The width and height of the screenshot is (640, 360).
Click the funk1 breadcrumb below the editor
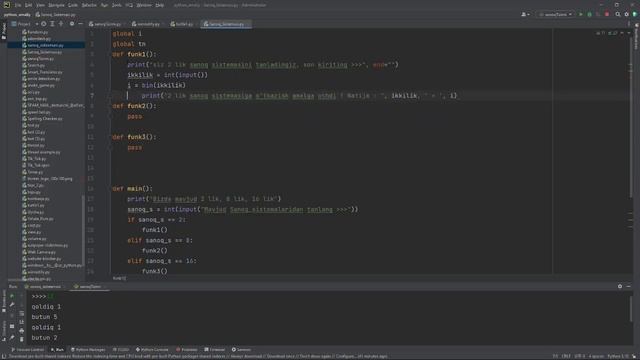pos(120,278)
